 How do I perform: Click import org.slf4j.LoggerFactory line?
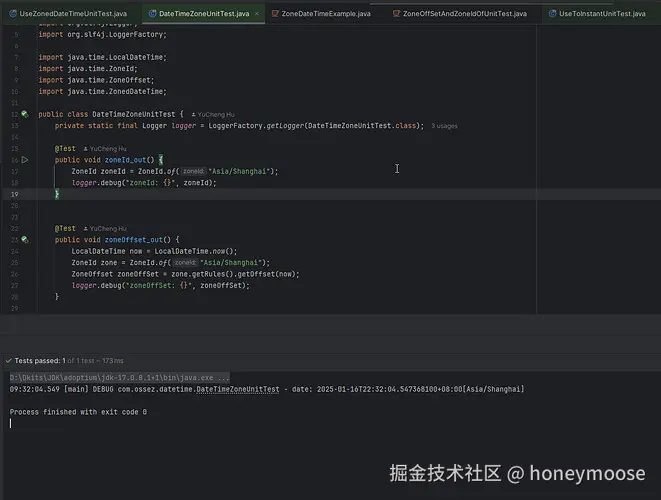(102, 35)
